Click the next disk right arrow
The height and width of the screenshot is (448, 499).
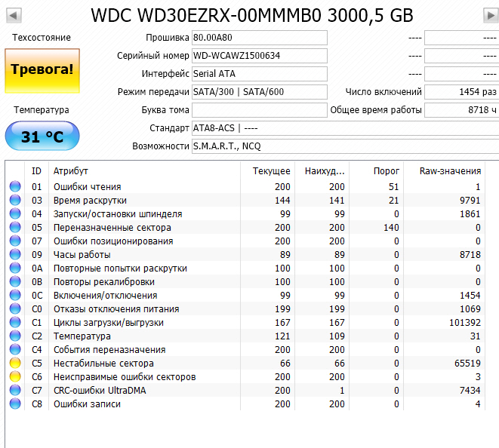490,15
